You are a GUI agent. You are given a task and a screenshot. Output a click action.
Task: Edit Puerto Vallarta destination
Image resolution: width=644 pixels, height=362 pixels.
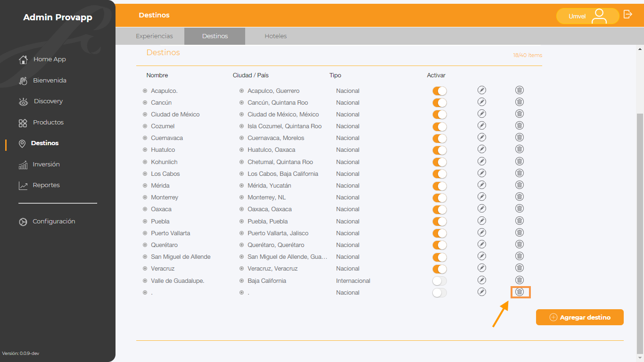coord(481,232)
